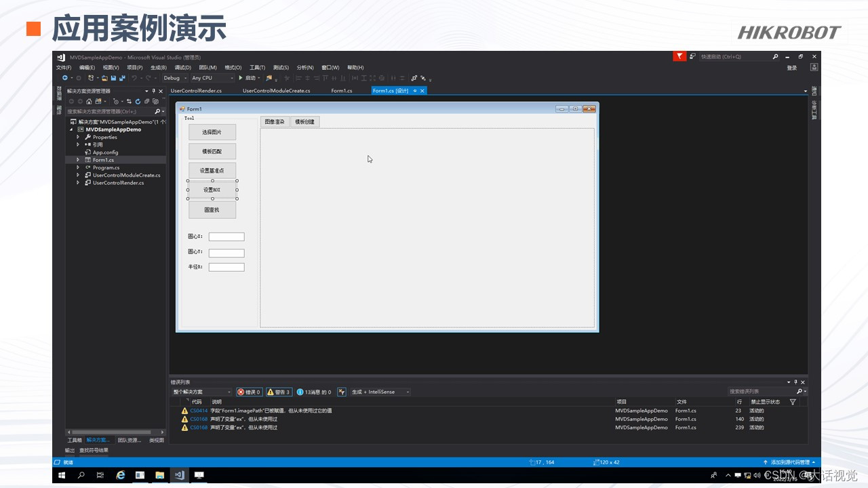This screenshot has height=488, width=868.
Task: Switch to UserControlRender.cs editor tab
Action: pos(196,90)
